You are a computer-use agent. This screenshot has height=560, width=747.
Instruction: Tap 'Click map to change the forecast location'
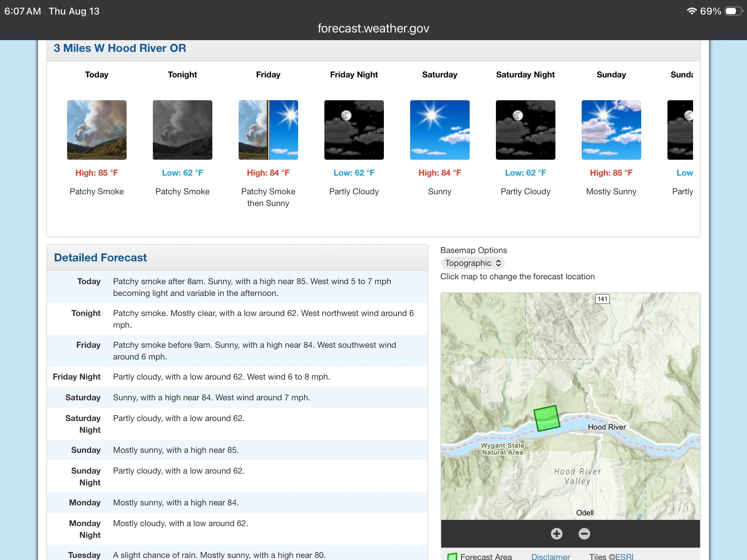518,277
